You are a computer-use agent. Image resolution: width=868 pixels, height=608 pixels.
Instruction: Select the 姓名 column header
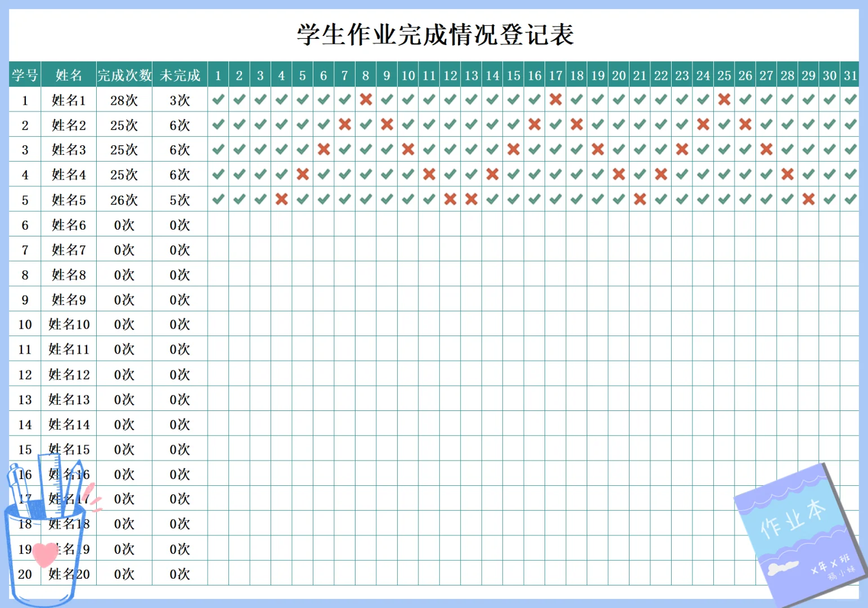(69, 75)
